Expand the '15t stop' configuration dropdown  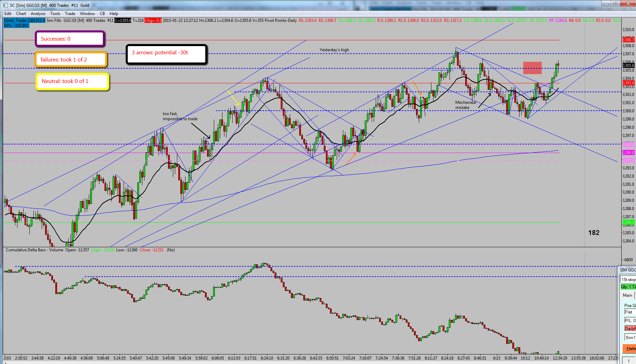coord(628,279)
